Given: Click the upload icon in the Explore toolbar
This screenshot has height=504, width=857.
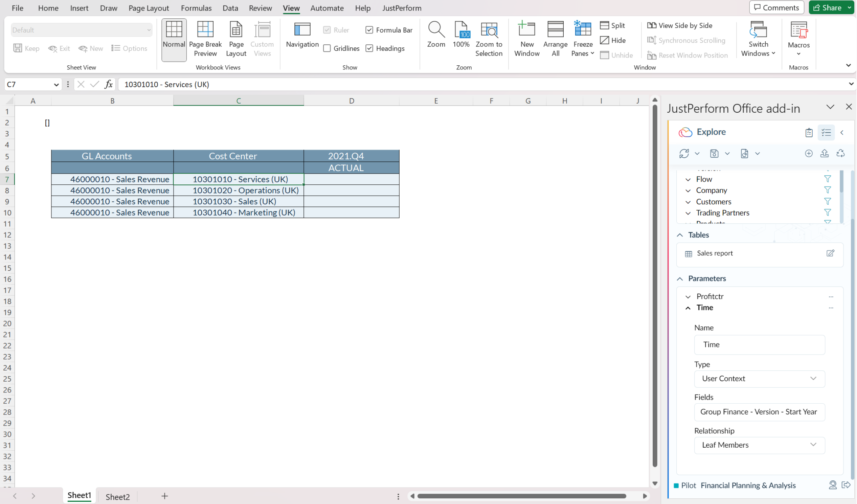Looking at the screenshot, I should (825, 154).
